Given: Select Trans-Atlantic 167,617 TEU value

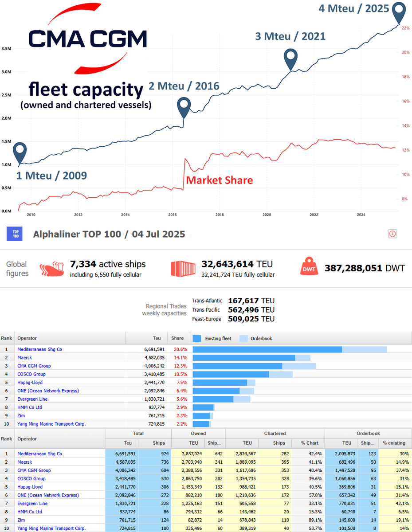Looking at the screenshot, I should point(251,301).
